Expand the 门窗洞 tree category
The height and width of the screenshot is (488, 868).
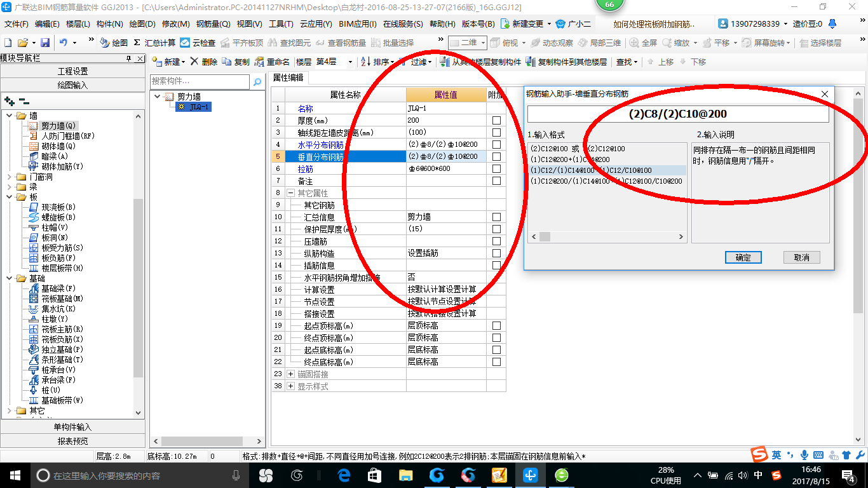point(10,177)
